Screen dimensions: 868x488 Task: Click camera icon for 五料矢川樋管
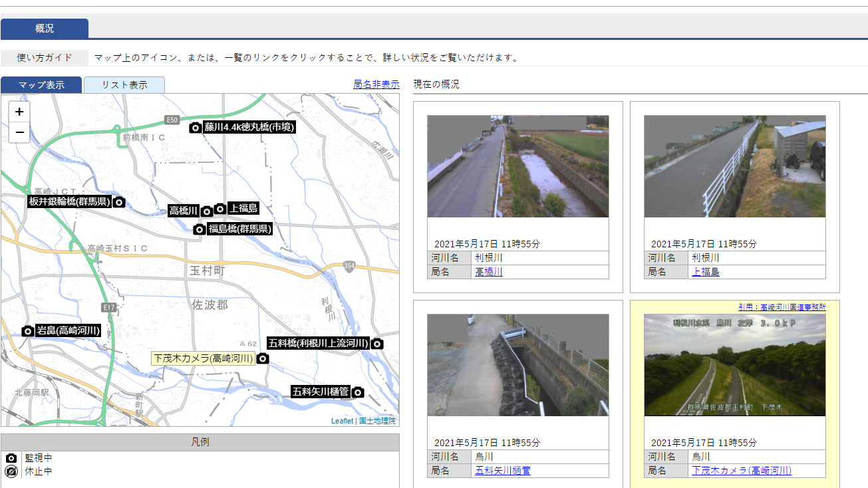click(358, 392)
